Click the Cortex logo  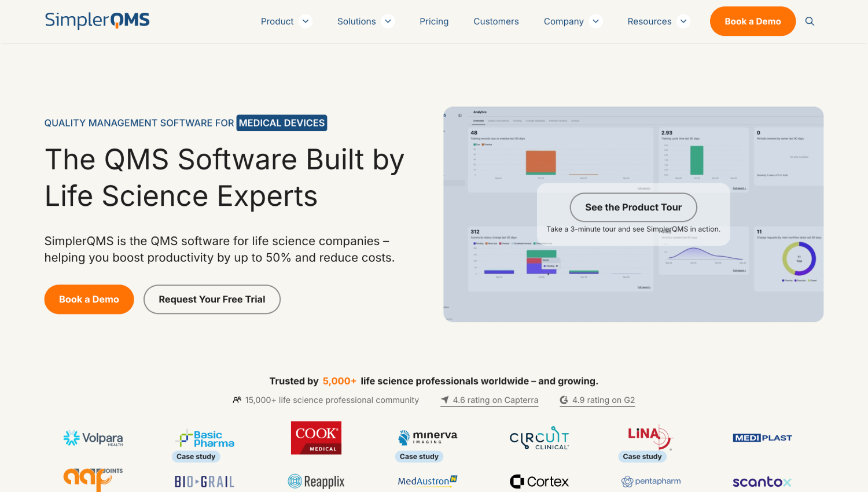[539, 482]
